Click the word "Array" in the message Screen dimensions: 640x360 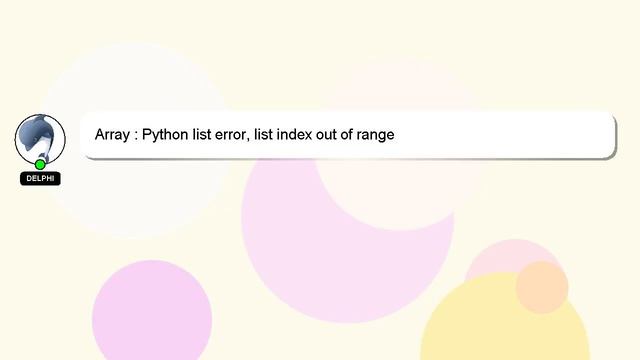click(x=112, y=135)
